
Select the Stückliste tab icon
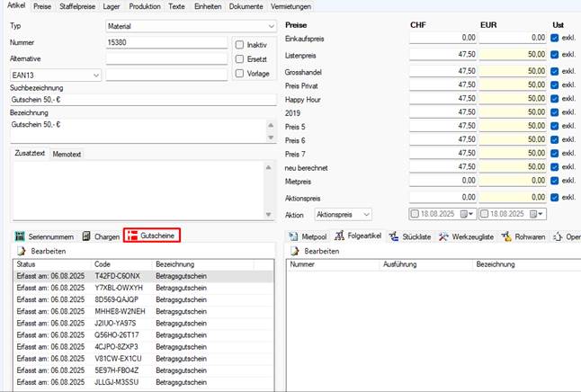point(394,236)
